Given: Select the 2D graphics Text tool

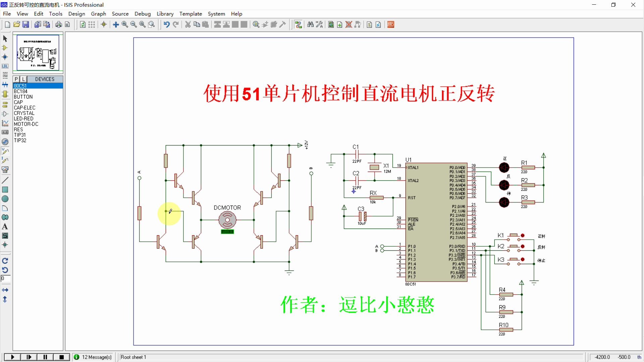Looking at the screenshot, I should (x=5, y=227).
